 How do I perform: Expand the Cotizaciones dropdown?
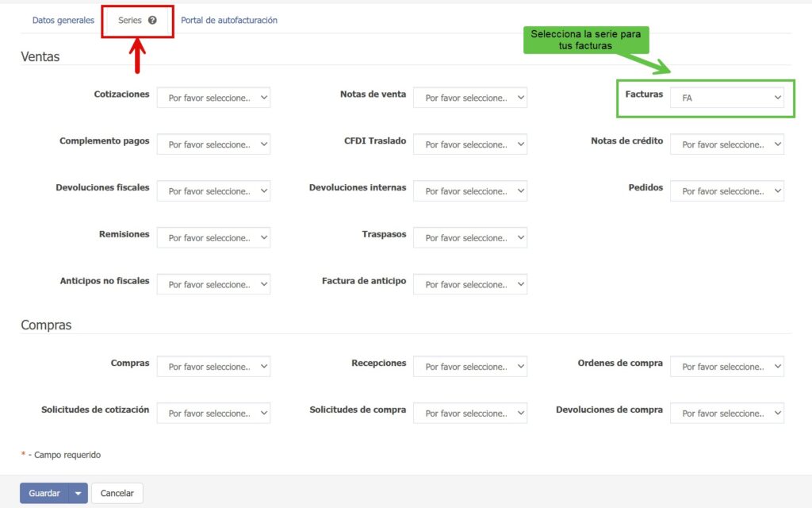click(213, 98)
